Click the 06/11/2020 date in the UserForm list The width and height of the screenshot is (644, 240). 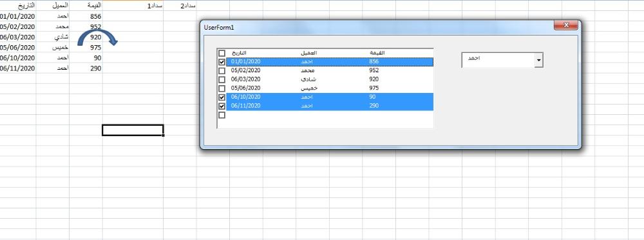tap(245, 106)
